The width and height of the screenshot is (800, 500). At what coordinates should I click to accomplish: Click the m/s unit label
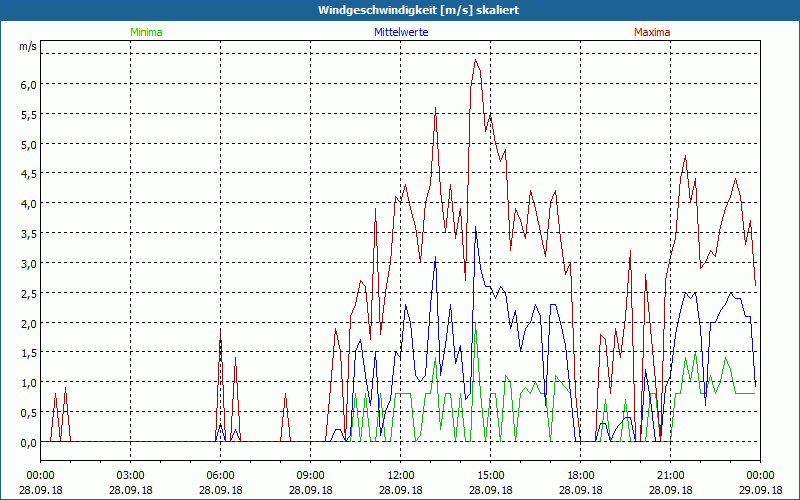[27, 46]
